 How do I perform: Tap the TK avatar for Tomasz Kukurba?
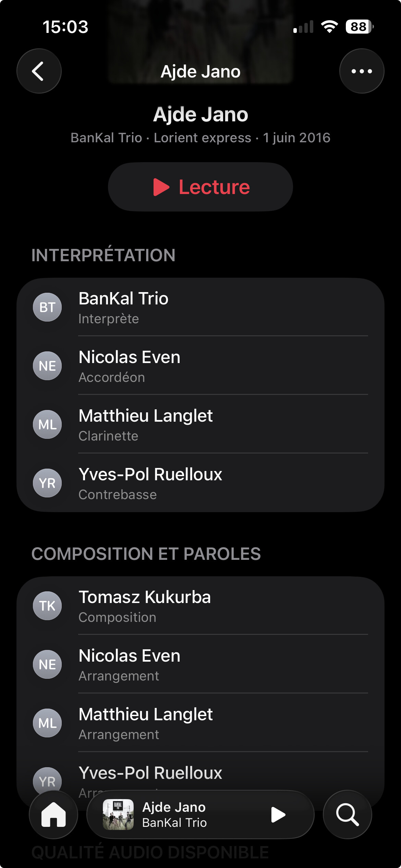(x=47, y=606)
